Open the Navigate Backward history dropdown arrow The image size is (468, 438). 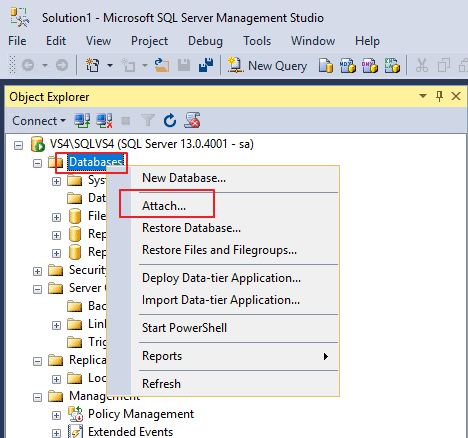tap(45, 65)
